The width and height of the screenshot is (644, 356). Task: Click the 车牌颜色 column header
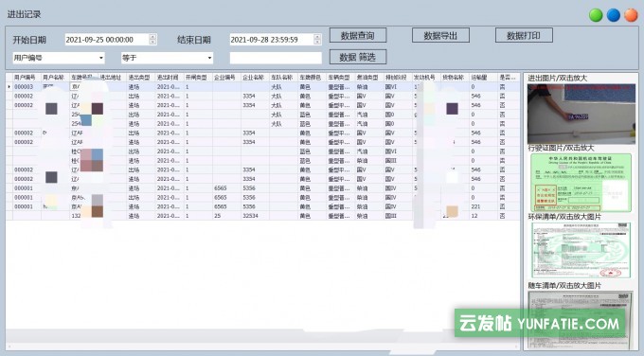[313, 78]
